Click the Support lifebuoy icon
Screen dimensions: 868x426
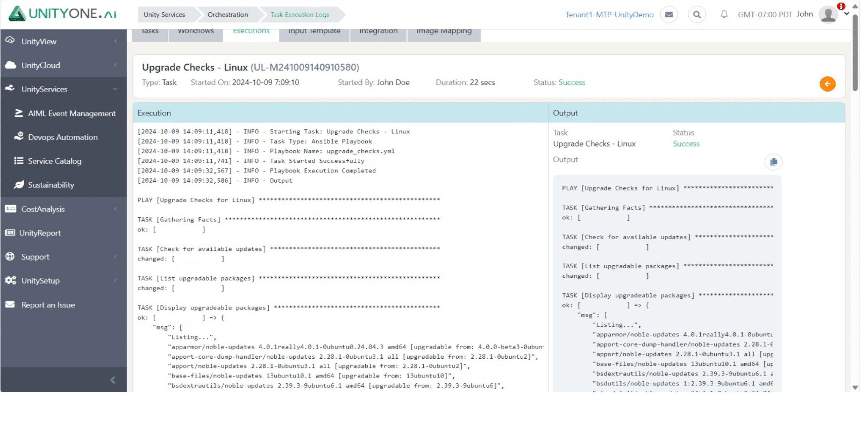(x=10, y=257)
